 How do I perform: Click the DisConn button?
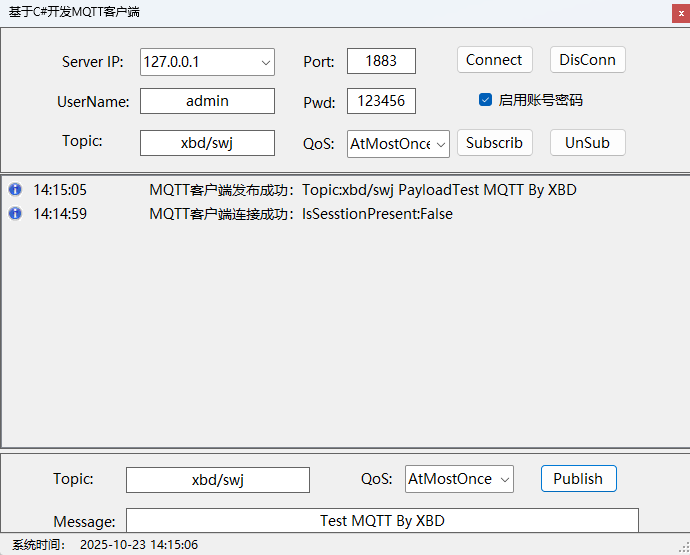coord(587,60)
